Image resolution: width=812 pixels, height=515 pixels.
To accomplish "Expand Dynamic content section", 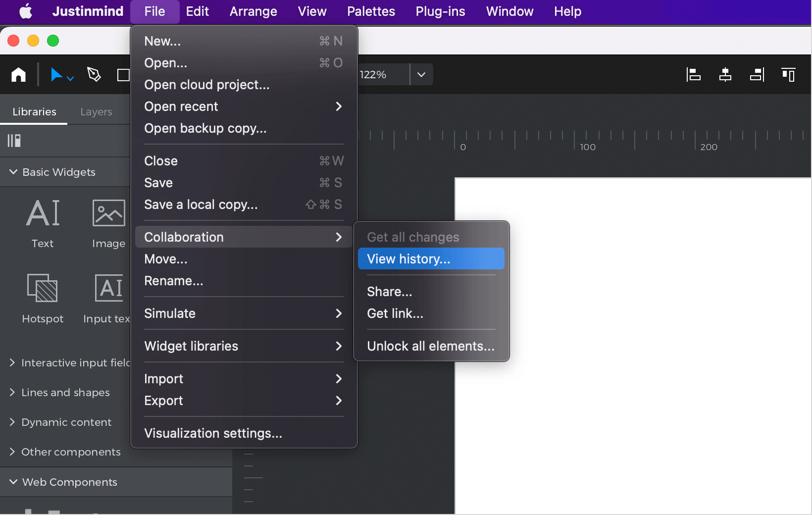I will (x=12, y=422).
